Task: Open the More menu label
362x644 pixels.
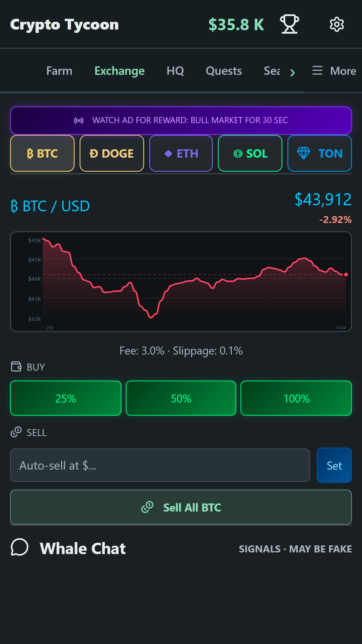Action: coord(343,71)
